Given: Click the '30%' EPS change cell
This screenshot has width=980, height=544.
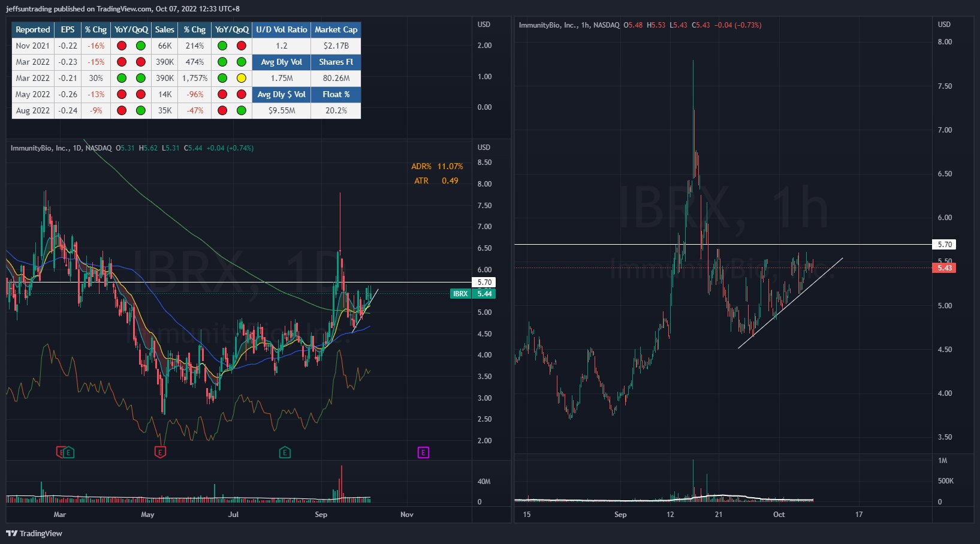Looking at the screenshot, I should (x=96, y=78).
